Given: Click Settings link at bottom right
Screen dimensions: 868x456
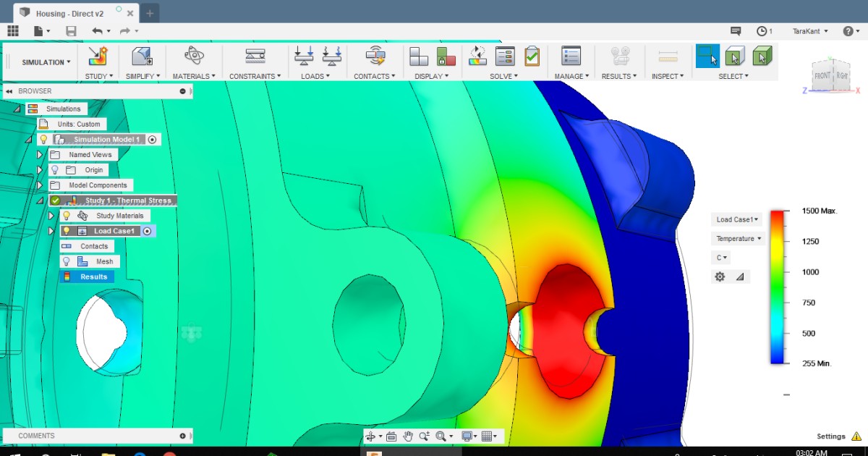Looking at the screenshot, I should point(831,436).
